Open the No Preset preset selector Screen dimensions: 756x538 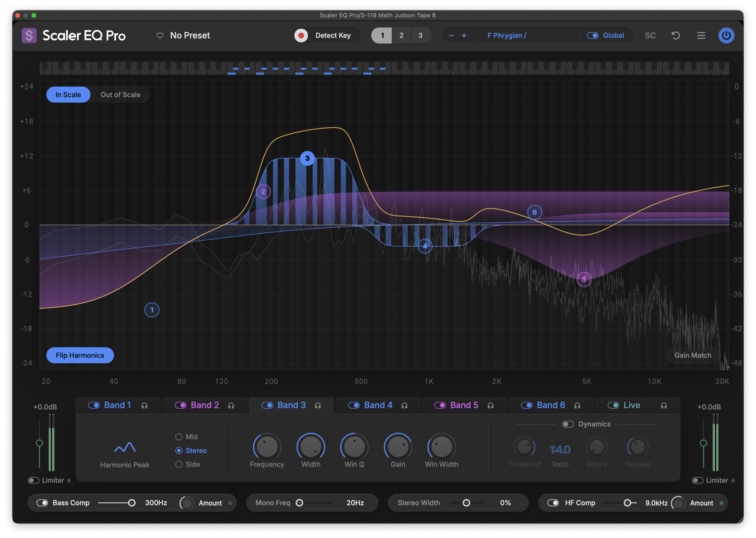[190, 35]
